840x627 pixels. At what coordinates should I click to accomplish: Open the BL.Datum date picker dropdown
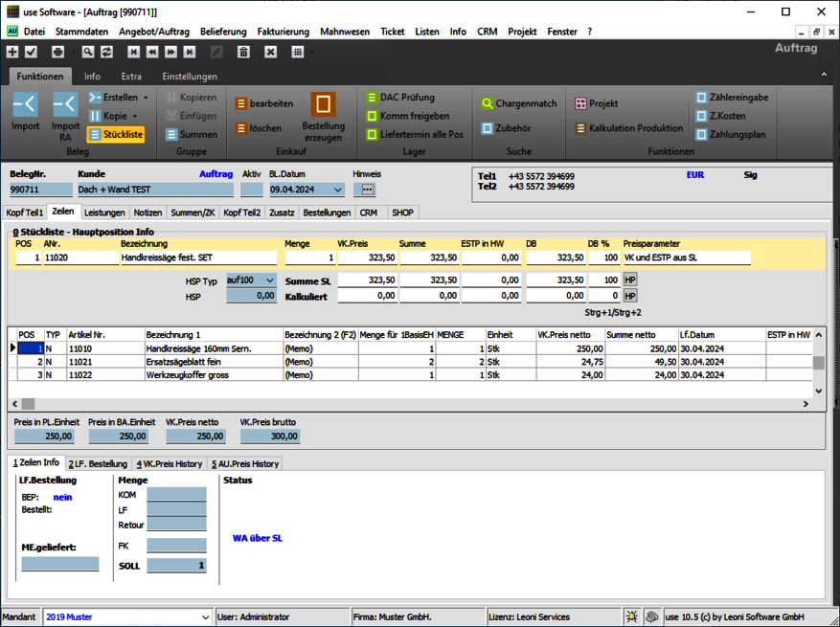336,190
